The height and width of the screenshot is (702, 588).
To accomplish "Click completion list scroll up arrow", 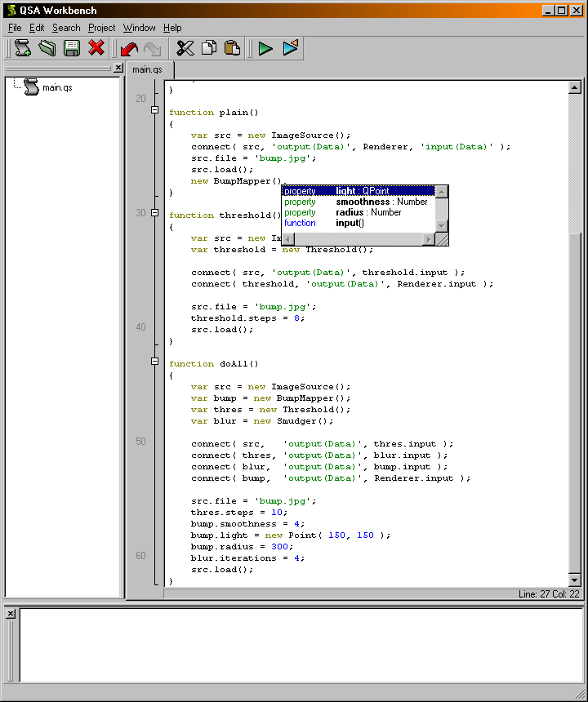I will pos(441,192).
